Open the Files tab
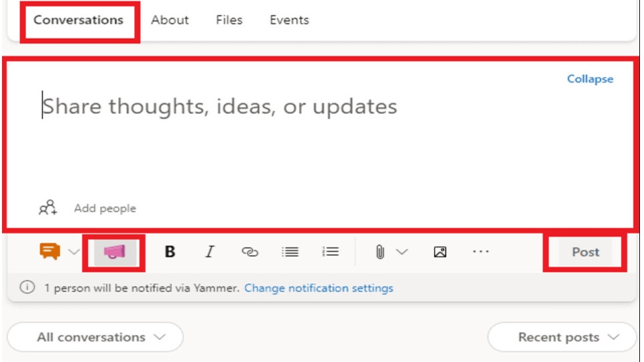Image resolution: width=644 pixels, height=362 pixels. [x=229, y=20]
